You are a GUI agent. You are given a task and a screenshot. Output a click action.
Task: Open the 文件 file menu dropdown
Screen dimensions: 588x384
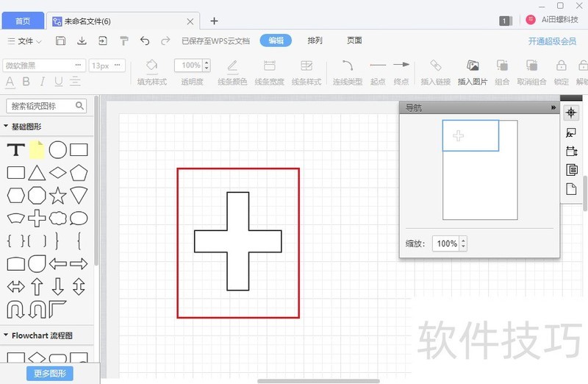click(25, 41)
